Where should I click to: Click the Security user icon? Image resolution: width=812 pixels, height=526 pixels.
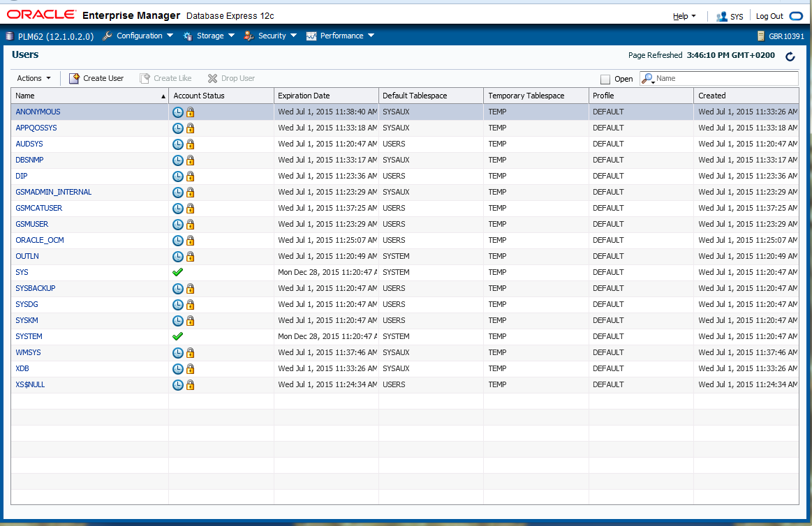(249, 36)
